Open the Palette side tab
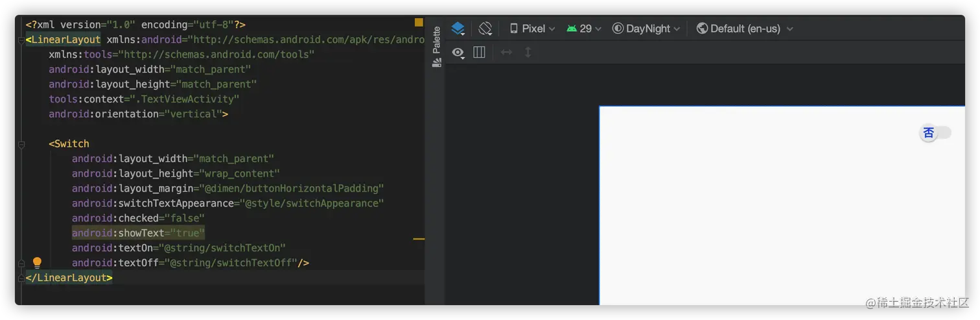Image resolution: width=980 pixels, height=320 pixels. click(437, 47)
